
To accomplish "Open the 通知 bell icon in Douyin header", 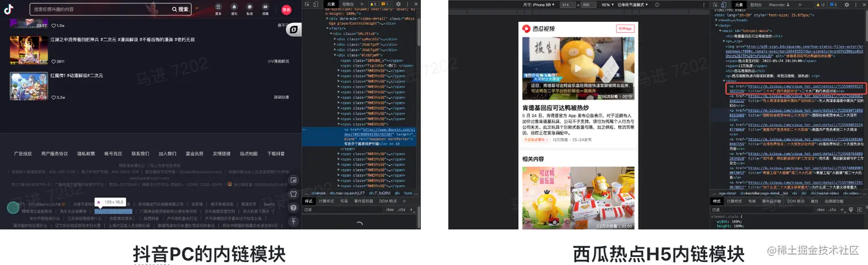I will click(234, 7).
